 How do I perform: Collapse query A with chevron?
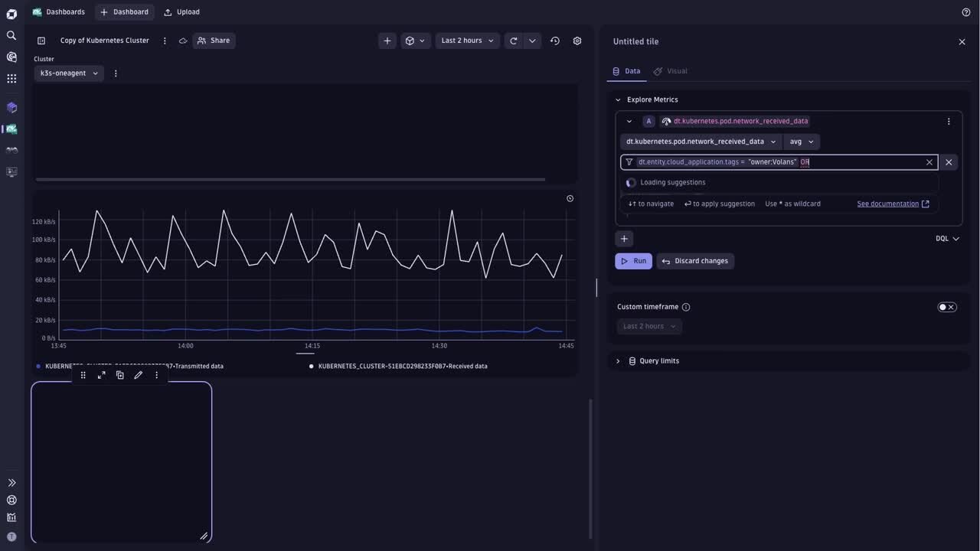coord(629,121)
